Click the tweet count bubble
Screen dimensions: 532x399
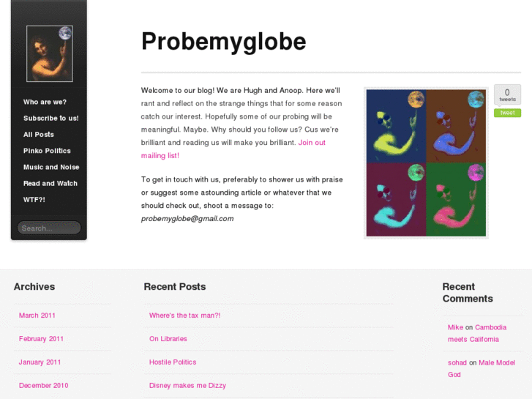pos(507,95)
